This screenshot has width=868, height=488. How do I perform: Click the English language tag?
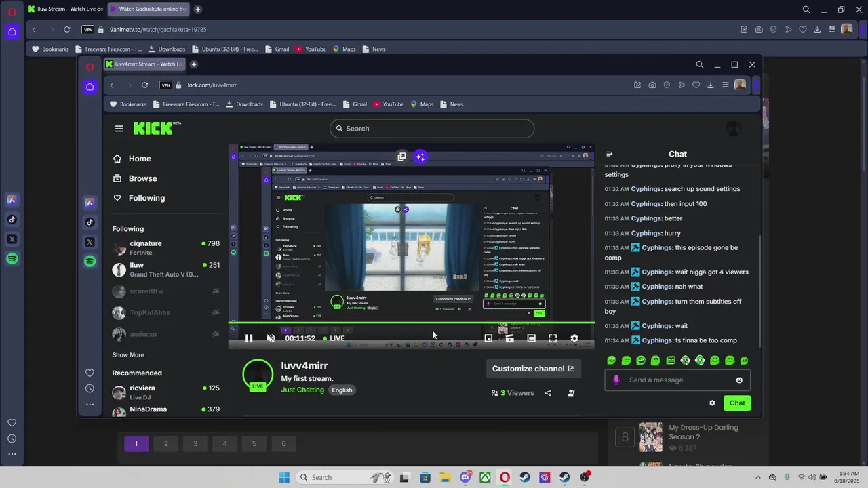[x=342, y=390]
